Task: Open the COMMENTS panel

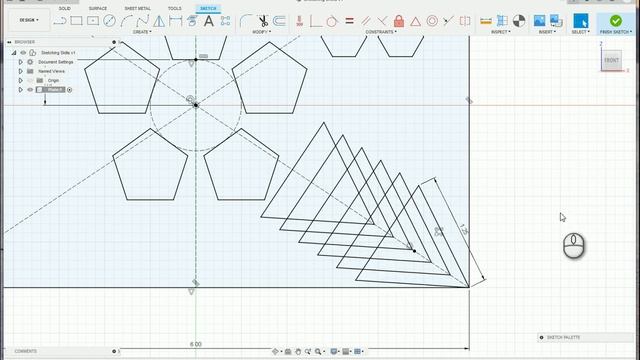Action: tap(26, 351)
